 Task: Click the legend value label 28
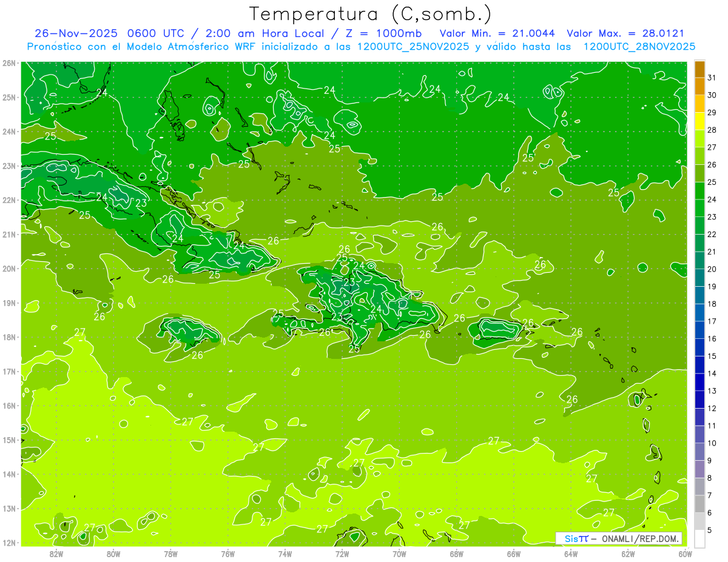pos(712,130)
